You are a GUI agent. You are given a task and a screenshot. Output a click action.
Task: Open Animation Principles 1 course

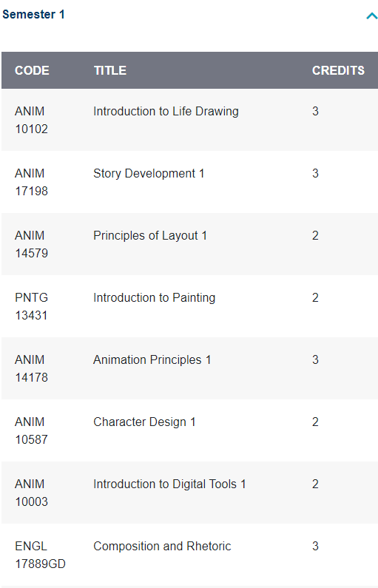click(152, 360)
